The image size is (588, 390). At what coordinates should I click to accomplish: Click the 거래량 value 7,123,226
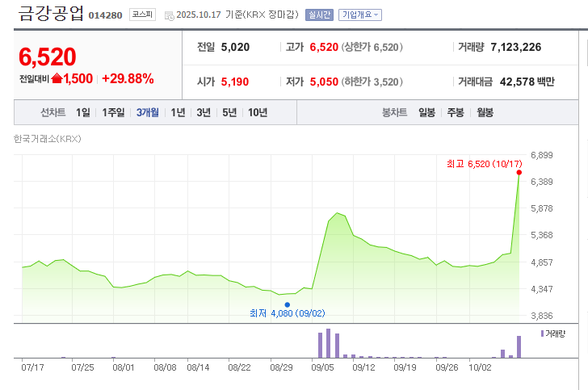[516, 48]
